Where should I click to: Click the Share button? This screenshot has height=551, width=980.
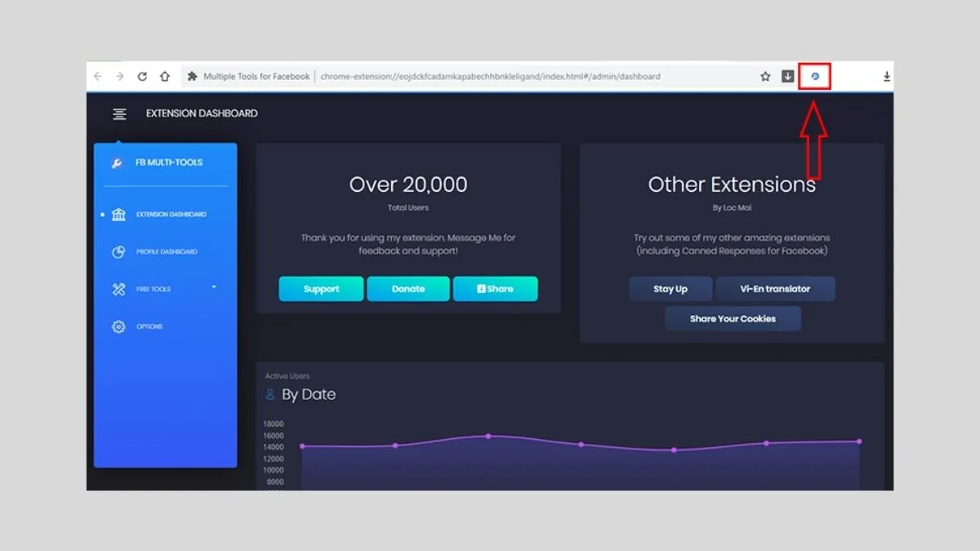pos(495,288)
